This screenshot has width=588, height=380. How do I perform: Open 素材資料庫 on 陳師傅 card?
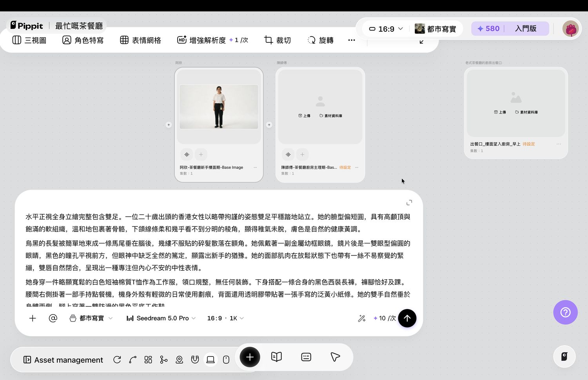click(331, 116)
